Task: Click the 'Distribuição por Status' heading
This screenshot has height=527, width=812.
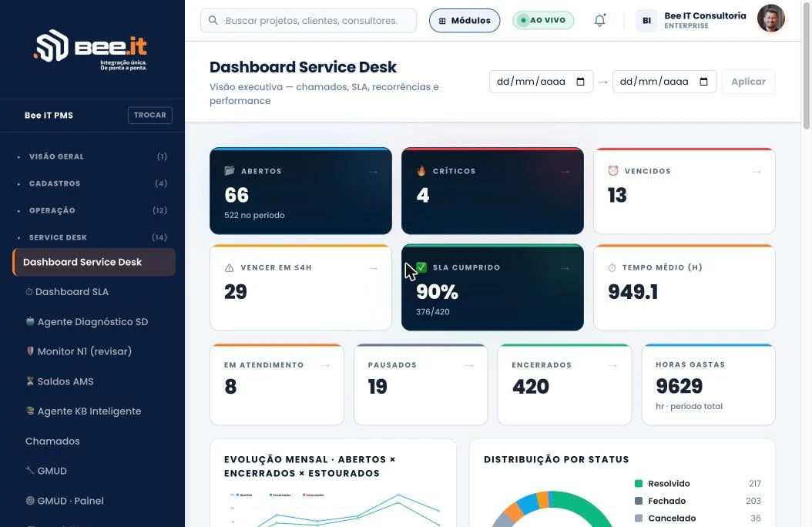Action: tap(556, 459)
